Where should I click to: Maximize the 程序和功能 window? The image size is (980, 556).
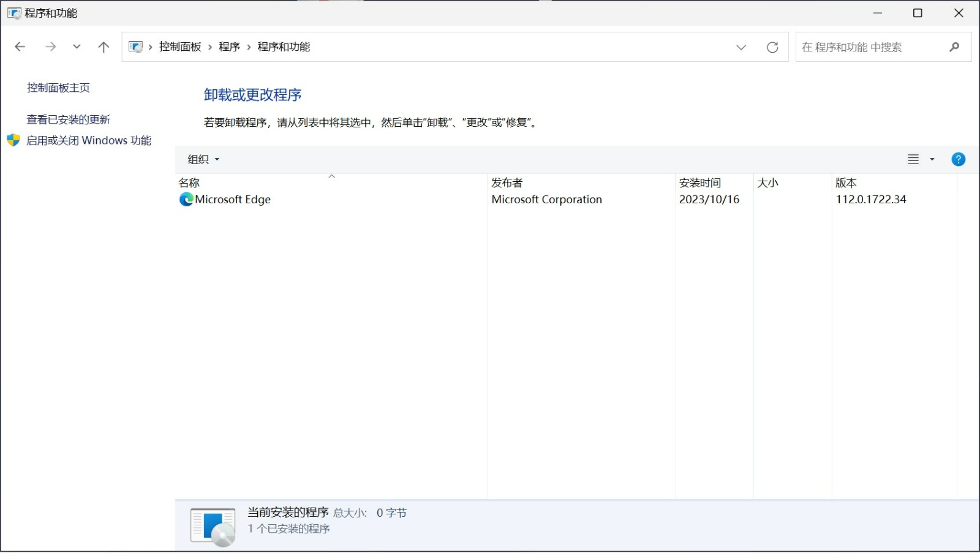pos(918,13)
